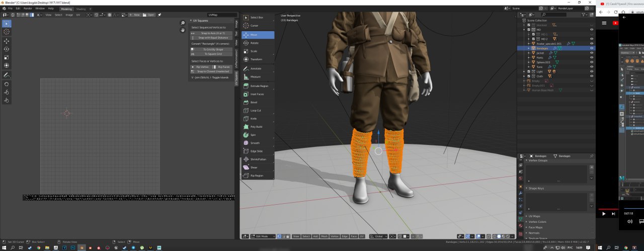Open the Window menu
The height and width of the screenshot is (251, 644).
point(40,9)
